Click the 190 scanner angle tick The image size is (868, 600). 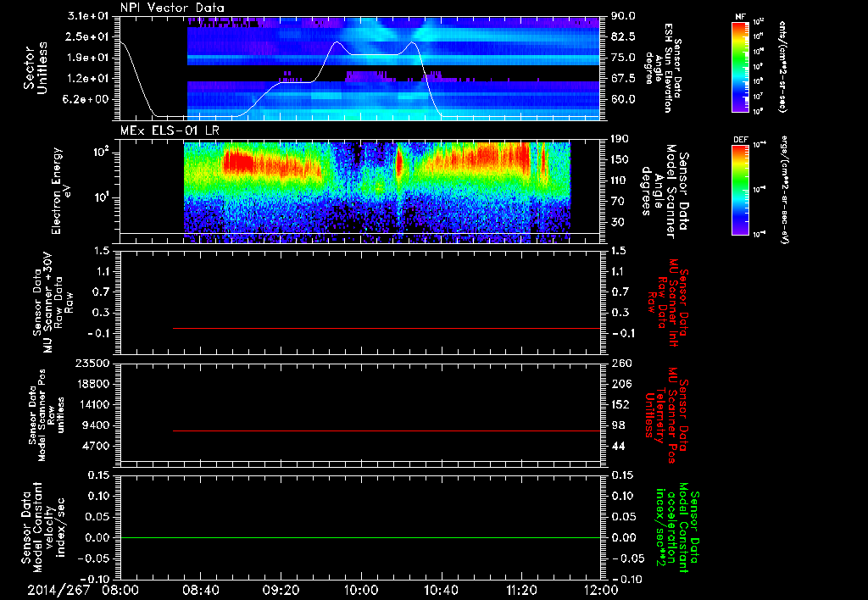click(620, 139)
